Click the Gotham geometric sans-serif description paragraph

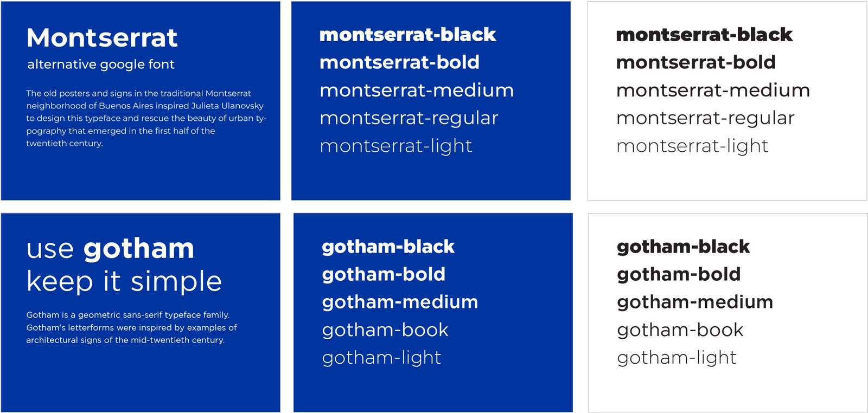point(131,327)
